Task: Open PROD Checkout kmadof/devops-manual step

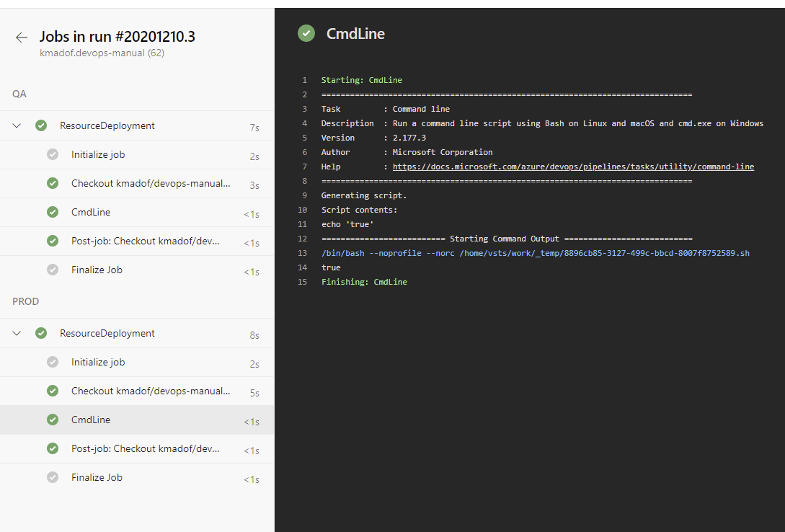Action: point(137,391)
